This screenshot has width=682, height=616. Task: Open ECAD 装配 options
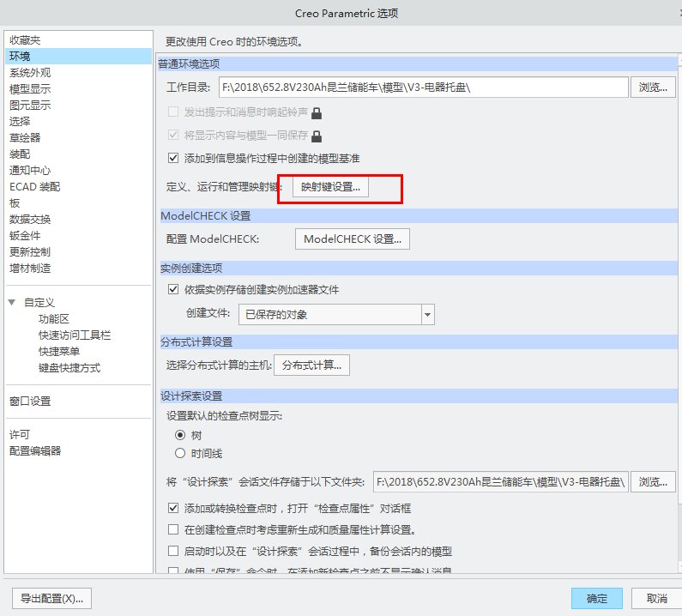[x=35, y=187]
